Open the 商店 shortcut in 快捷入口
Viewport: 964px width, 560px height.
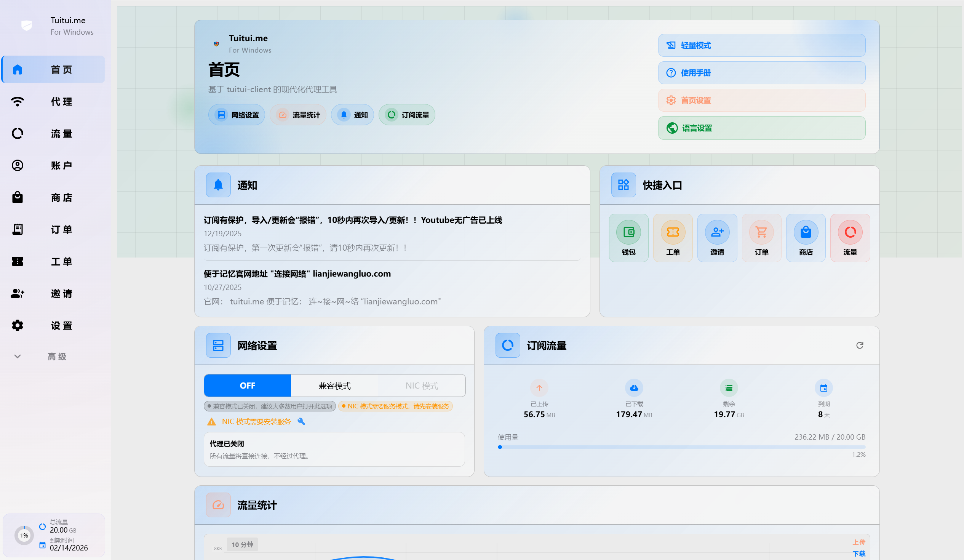(x=806, y=238)
